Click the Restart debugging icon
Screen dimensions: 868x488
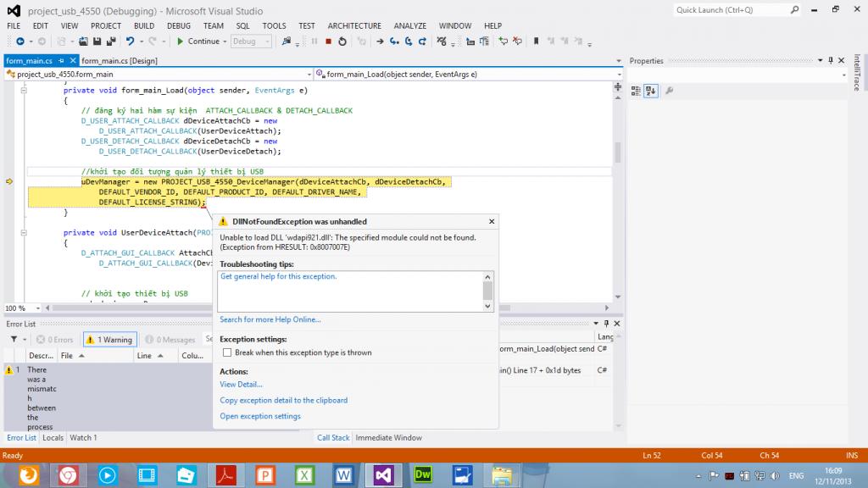[x=342, y=42]
